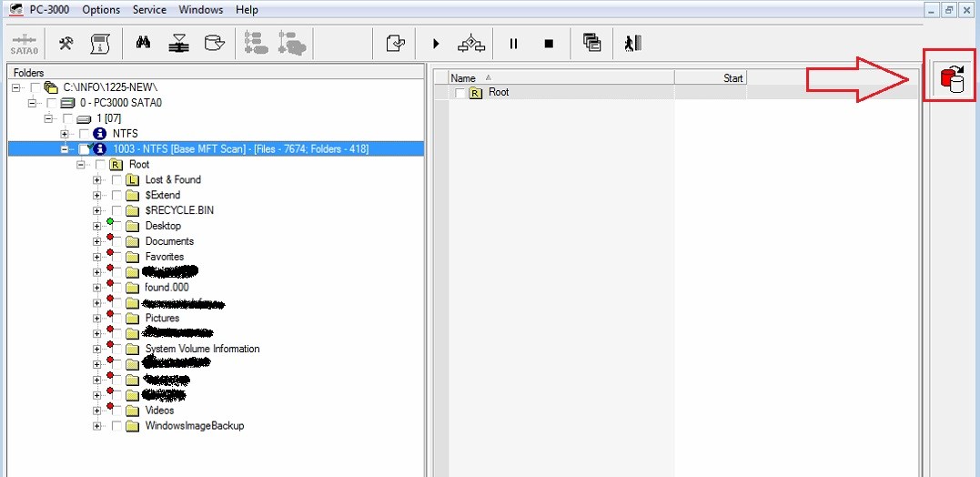
Task: Expand the Pictures folder node
Action: (x=96, y=319)
